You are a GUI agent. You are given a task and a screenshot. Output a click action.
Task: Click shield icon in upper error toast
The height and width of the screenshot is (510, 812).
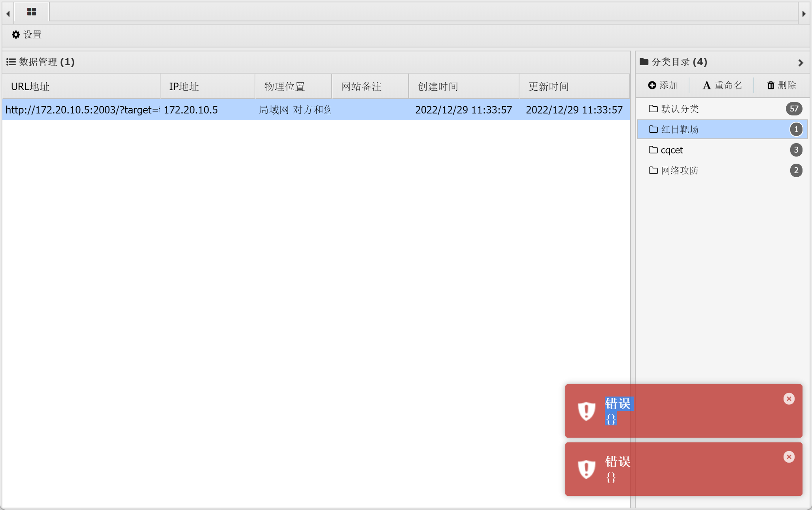click(587, 411)
